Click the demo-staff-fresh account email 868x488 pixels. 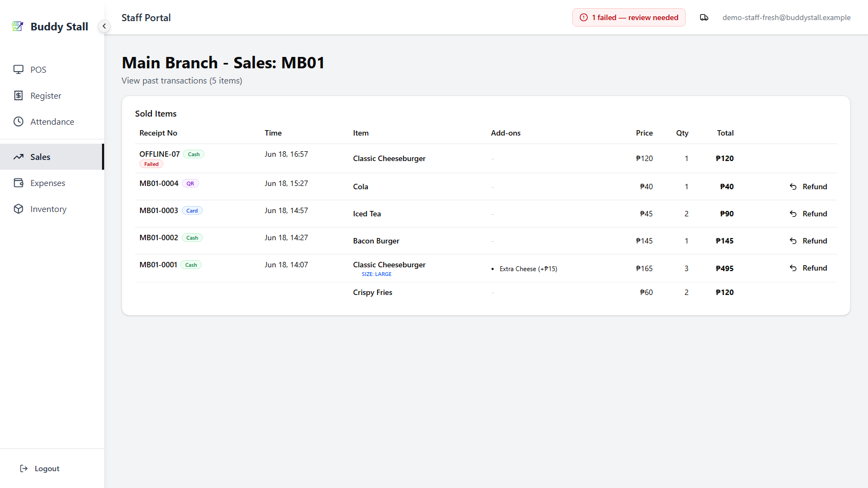786,17
